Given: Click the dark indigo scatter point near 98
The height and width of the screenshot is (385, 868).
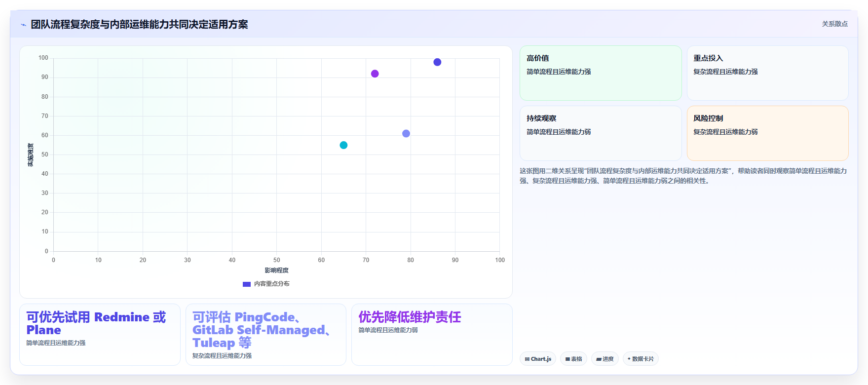Looking at the screenshot, I should tap(437, 62).
